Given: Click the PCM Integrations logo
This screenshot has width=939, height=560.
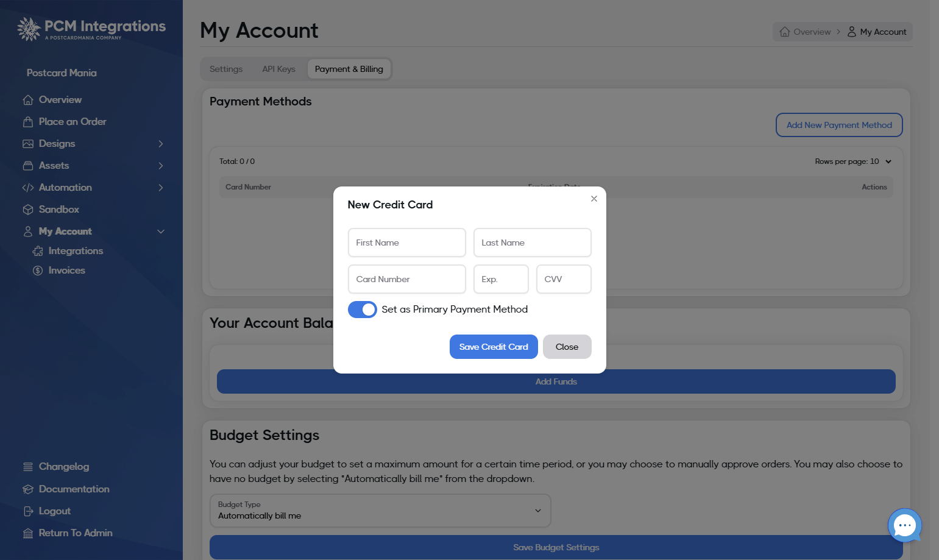Looking at the screenshot, I should [91, 29].
